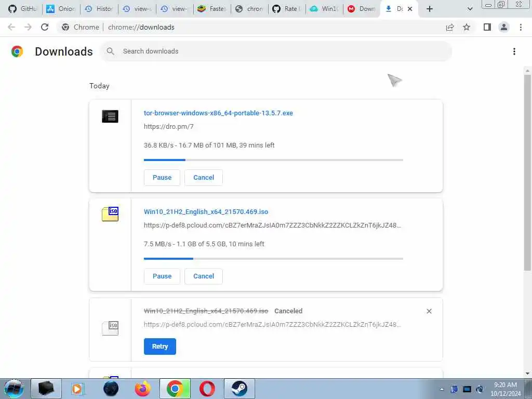Switch to Chrome in the taskbar
This screenshot has width=532, height=399.
(x=175, y=389)
